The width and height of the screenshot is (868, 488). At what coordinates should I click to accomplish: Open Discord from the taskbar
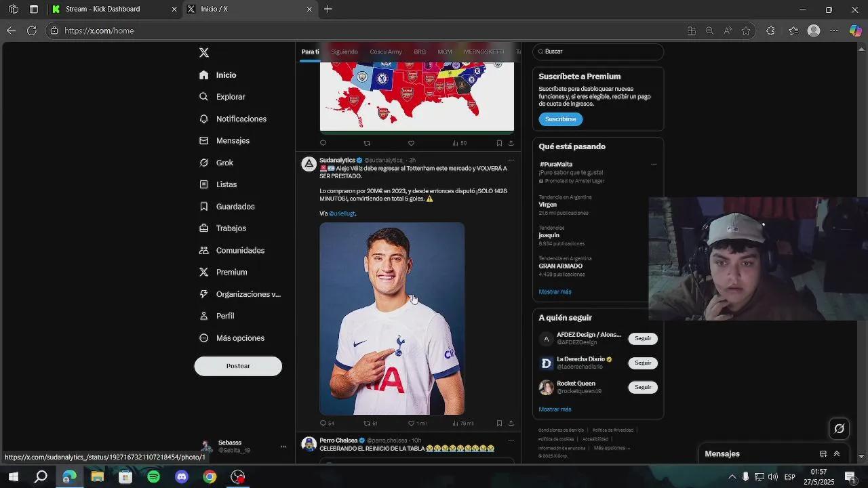point(181,476)
